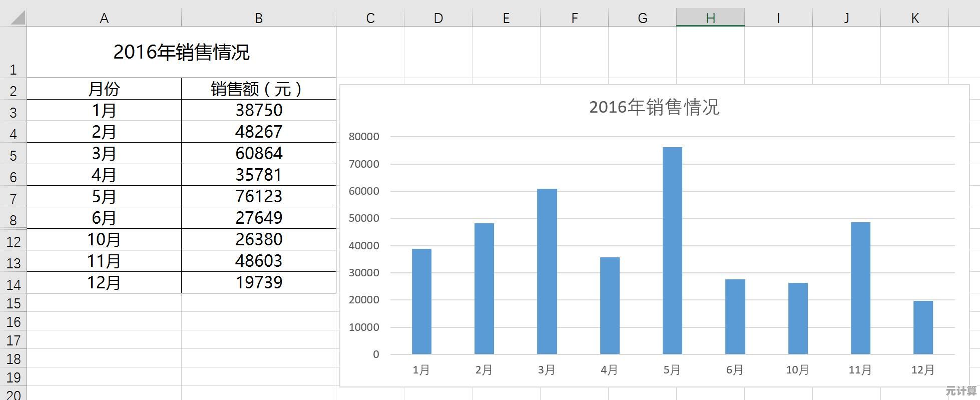Click column K header

[x=914, y=19]
